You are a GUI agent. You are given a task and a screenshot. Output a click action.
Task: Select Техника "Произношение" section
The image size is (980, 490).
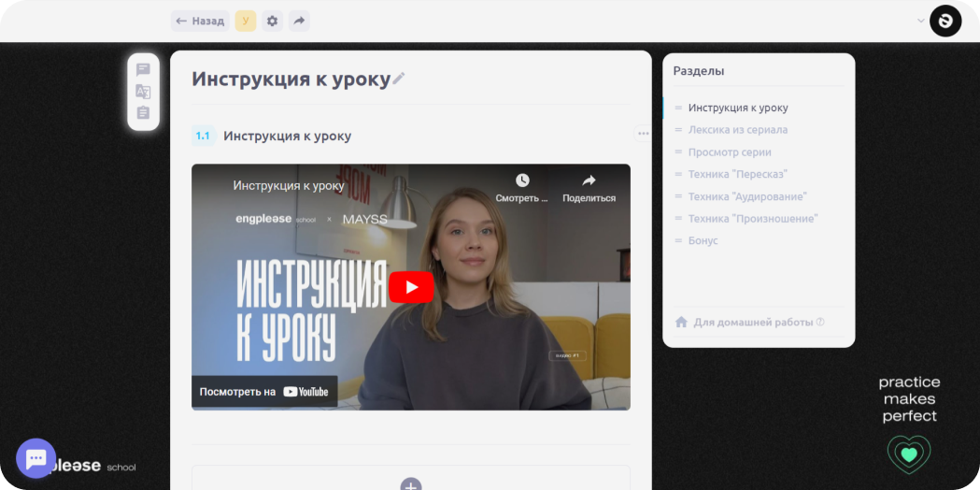[x=753, y=219]
